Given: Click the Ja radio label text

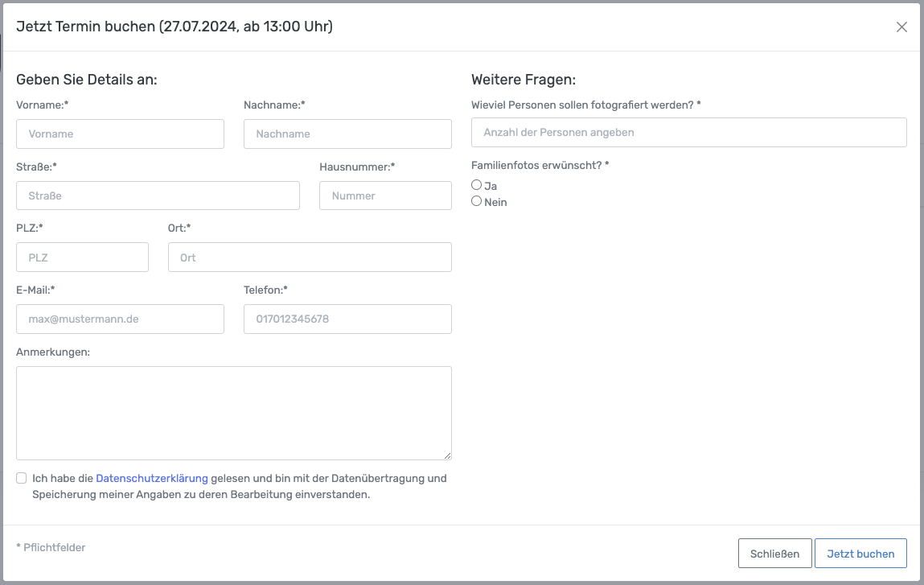Looking at the screenshot, I should 491,186.
